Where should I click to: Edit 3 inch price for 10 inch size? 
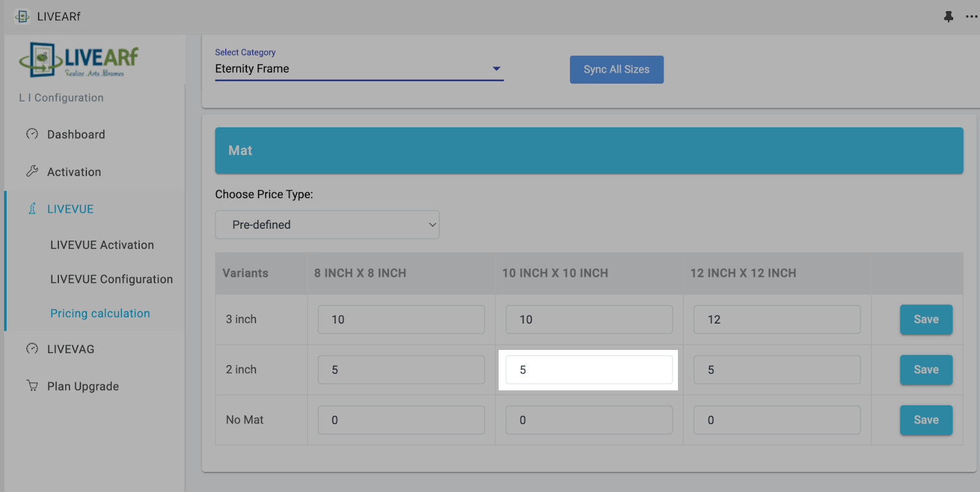[x=589, y=319]
